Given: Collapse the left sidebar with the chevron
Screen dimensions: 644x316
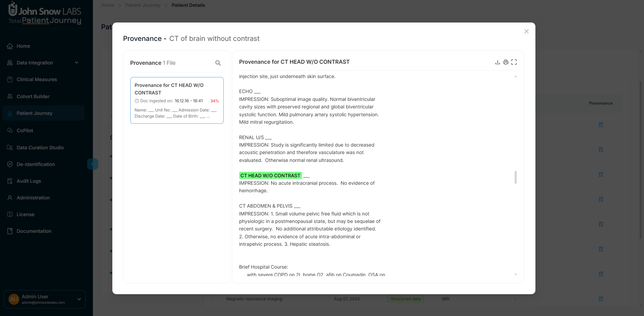Looking at the screenshot, I should coord(93,164).
